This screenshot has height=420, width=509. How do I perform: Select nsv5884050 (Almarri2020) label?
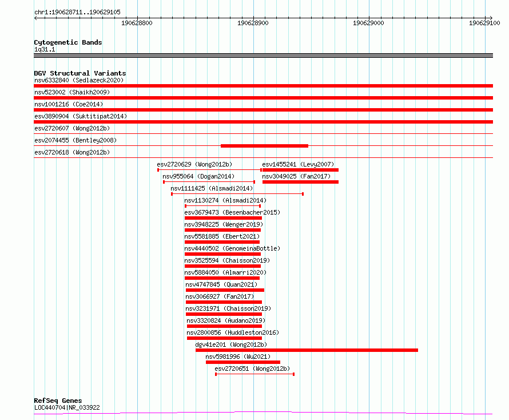click(225, 272)
